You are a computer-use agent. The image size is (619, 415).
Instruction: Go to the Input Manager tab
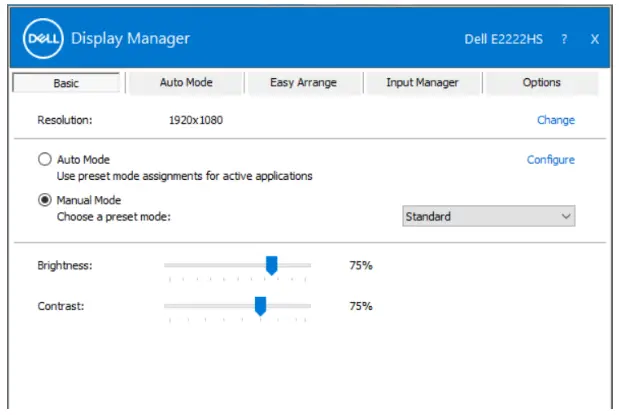tap(422, 83)
